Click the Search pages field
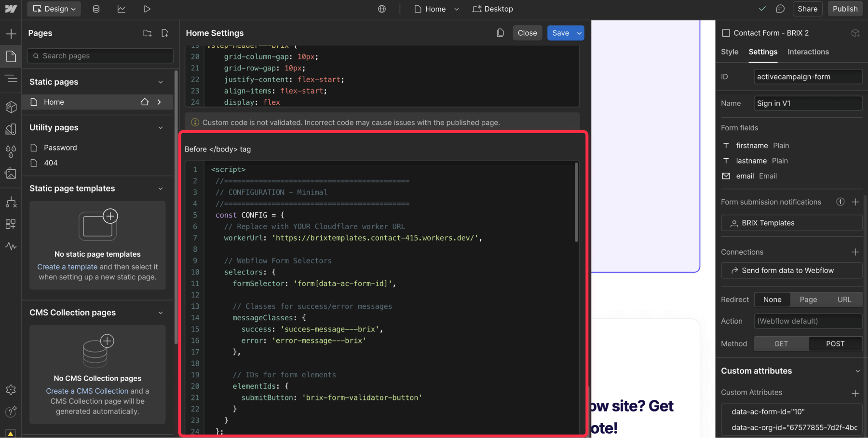Screen dimensions: 868x438 (100, 55)
